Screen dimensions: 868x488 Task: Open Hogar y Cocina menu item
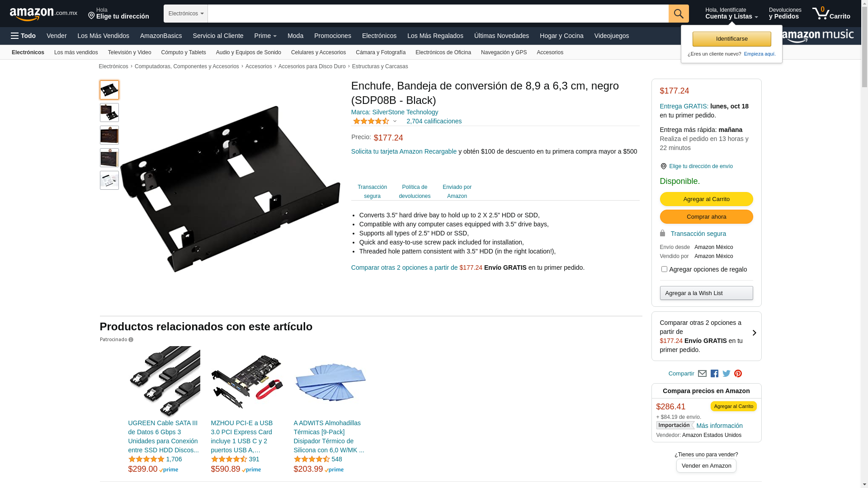point(561,36)
